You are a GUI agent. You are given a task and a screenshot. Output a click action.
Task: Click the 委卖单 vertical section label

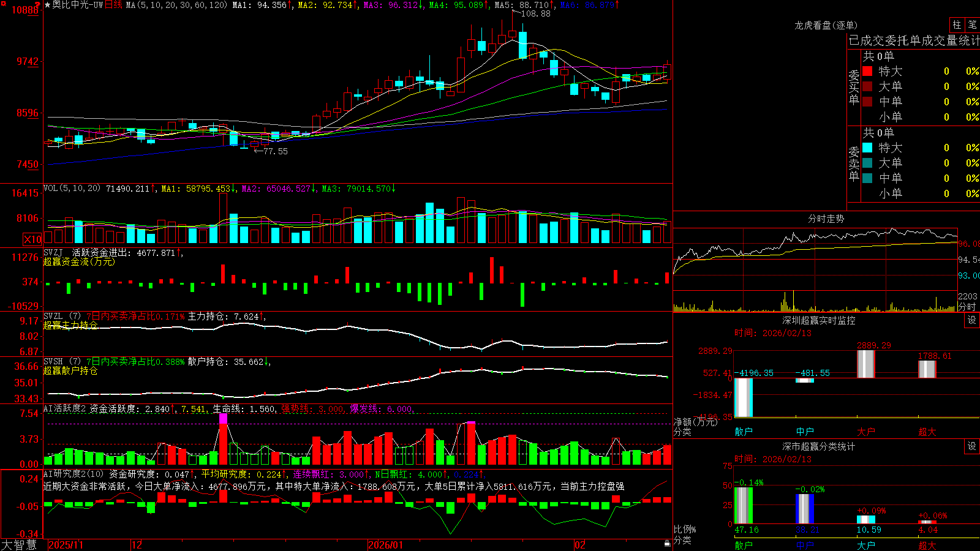[x=854, y=163]
